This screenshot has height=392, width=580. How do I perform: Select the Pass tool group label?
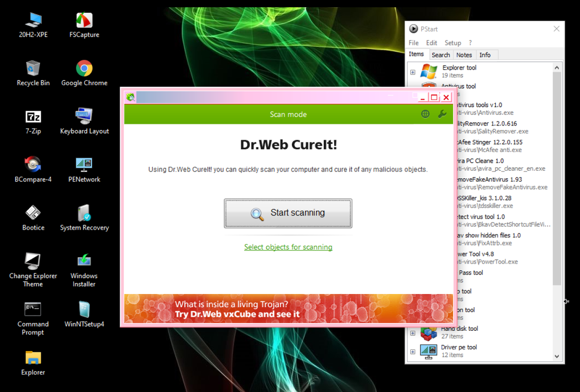click(x=470, y=273)
